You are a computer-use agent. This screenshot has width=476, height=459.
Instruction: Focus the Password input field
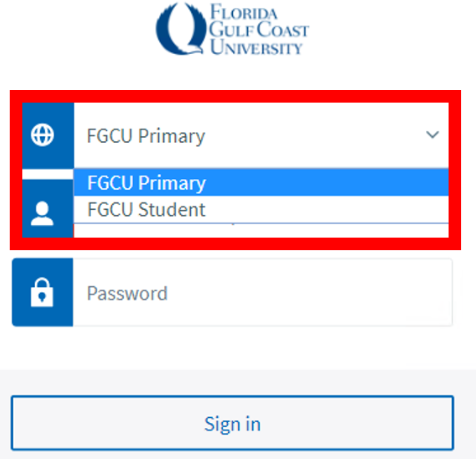263,292
